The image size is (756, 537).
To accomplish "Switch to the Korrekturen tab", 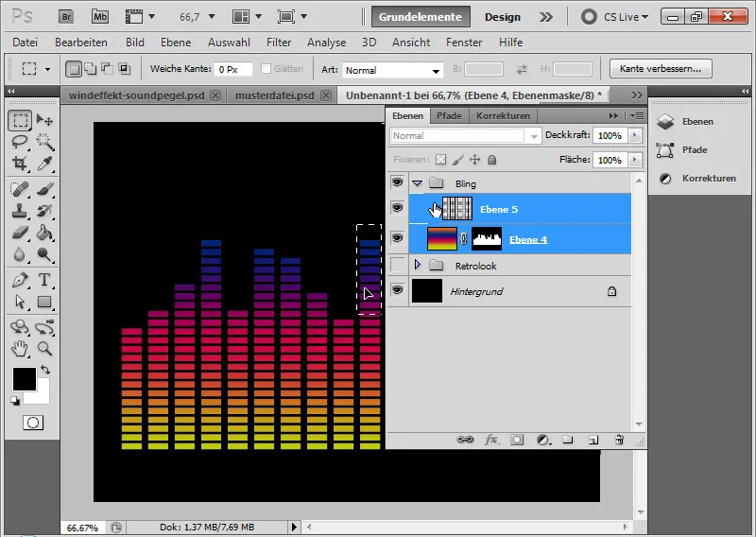I will coord(503,115).
